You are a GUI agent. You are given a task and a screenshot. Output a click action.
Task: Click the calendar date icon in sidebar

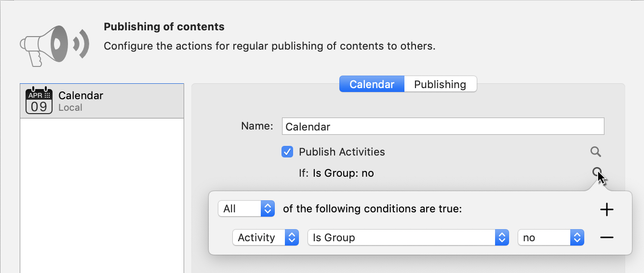point(39,101)
